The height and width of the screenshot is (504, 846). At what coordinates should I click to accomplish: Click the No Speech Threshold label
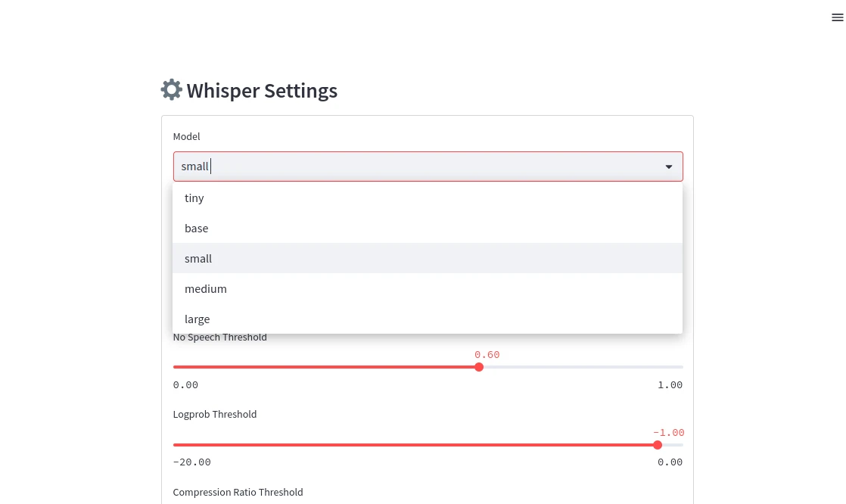(x=220, y=338)
